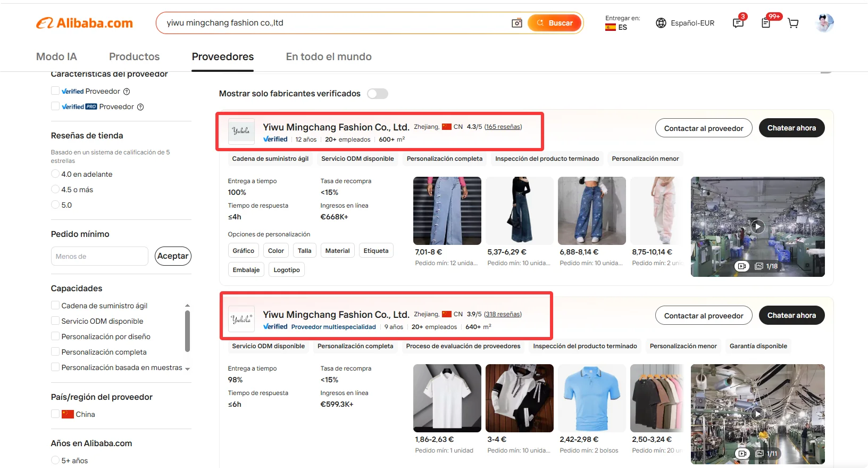Open the shopping cart
The height and width of the screenshot is (468, 868).
pos(793,23)
